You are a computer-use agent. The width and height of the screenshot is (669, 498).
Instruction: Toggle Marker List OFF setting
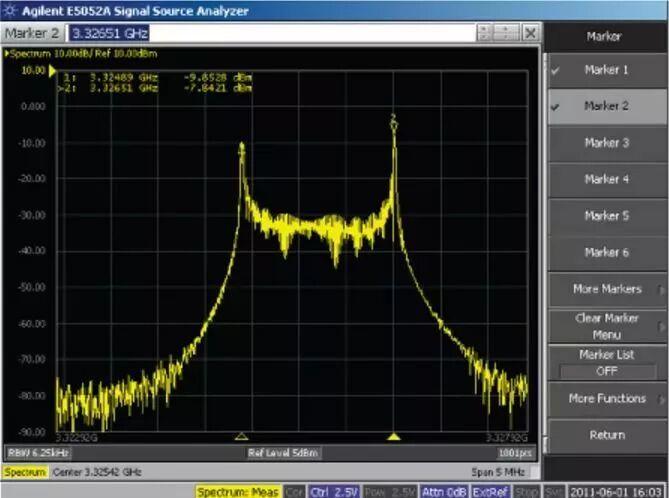tap(607, 363)
